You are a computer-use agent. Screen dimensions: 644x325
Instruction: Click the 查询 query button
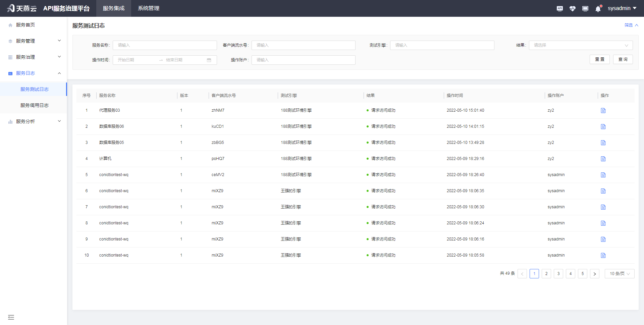tap(623, 59)
